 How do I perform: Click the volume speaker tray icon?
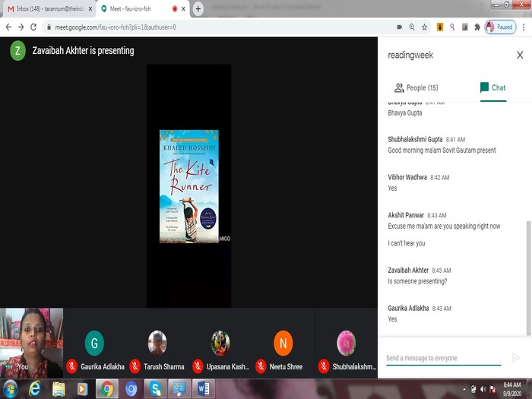coord(483,389)
